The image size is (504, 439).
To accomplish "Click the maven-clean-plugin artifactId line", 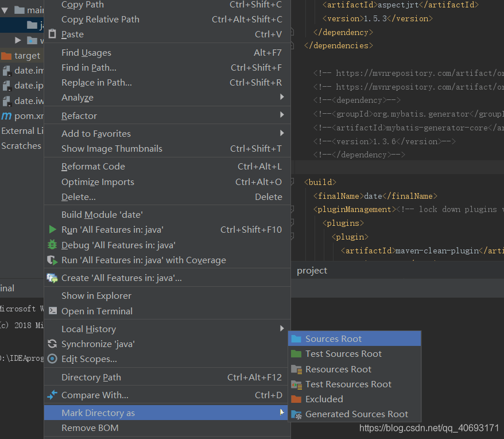I will (x=422, y=251).
